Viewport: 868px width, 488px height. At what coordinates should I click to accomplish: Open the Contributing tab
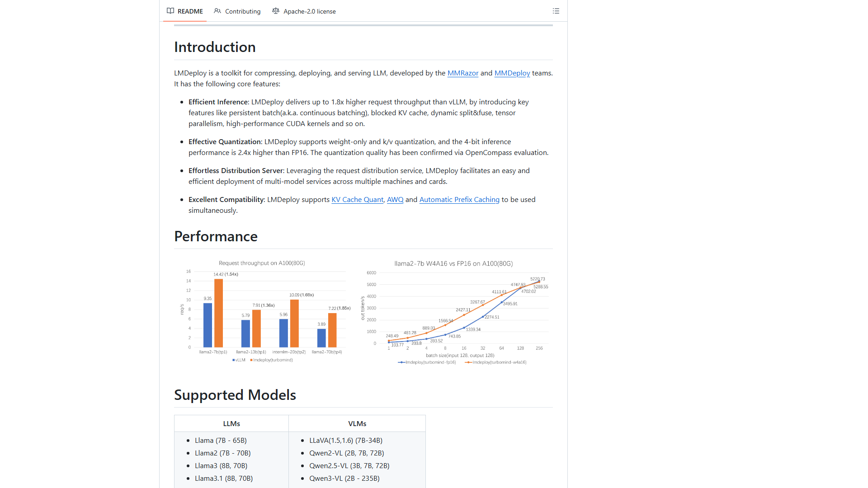tap(237, 11)
